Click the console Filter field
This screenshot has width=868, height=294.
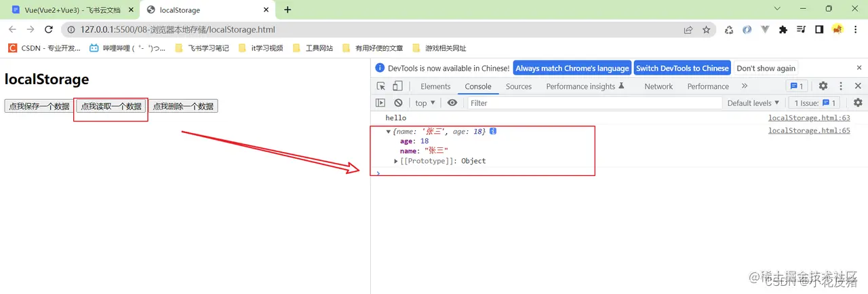pos(595,103)
